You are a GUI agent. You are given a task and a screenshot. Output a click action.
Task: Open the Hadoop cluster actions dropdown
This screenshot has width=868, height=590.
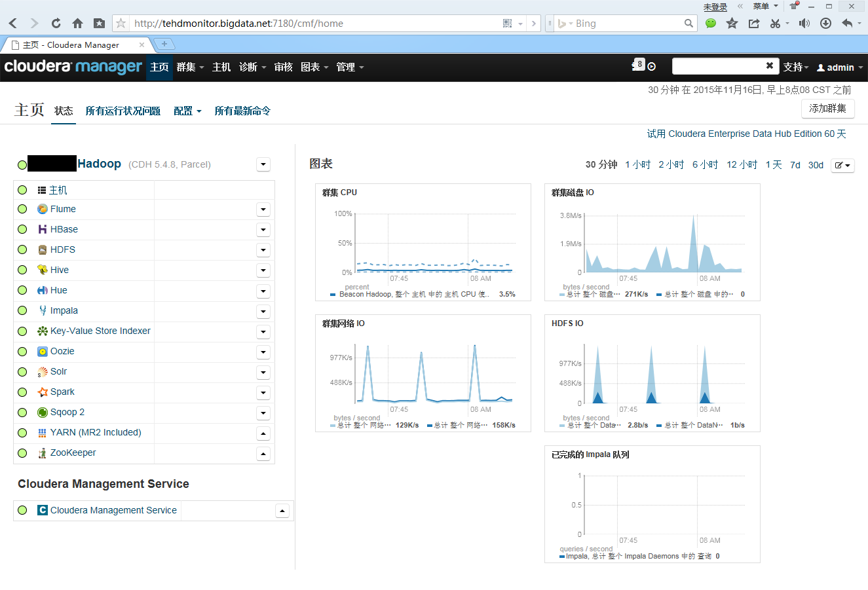coord(263,164)
